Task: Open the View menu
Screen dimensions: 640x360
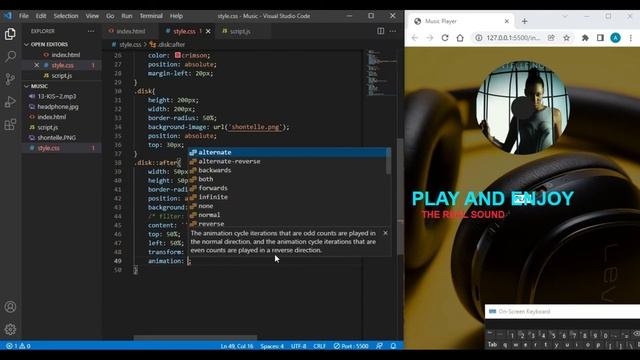Action: (x=92, y=16)
